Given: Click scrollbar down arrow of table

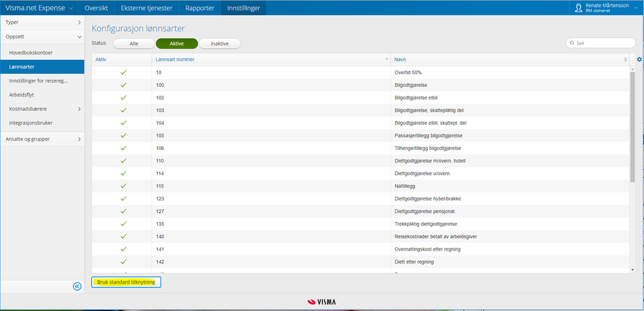Looking at the screenshot, I should click(x=632, y=270).
